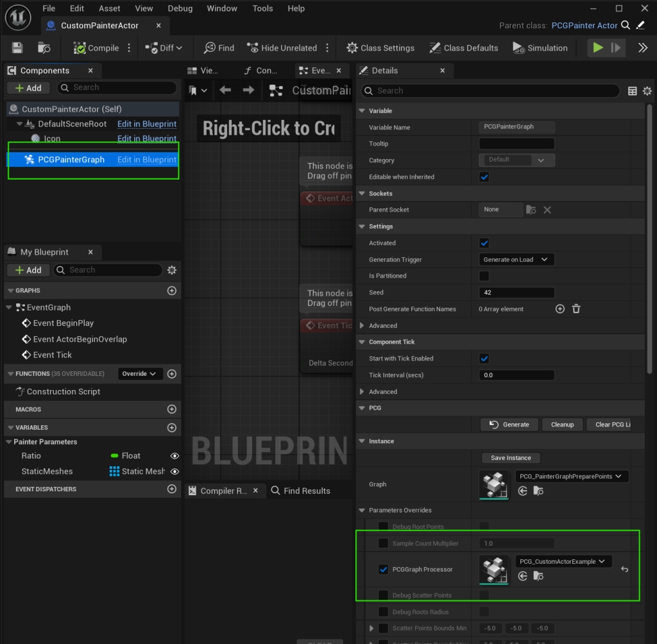Click the Play simulation button

click(598, 48)
